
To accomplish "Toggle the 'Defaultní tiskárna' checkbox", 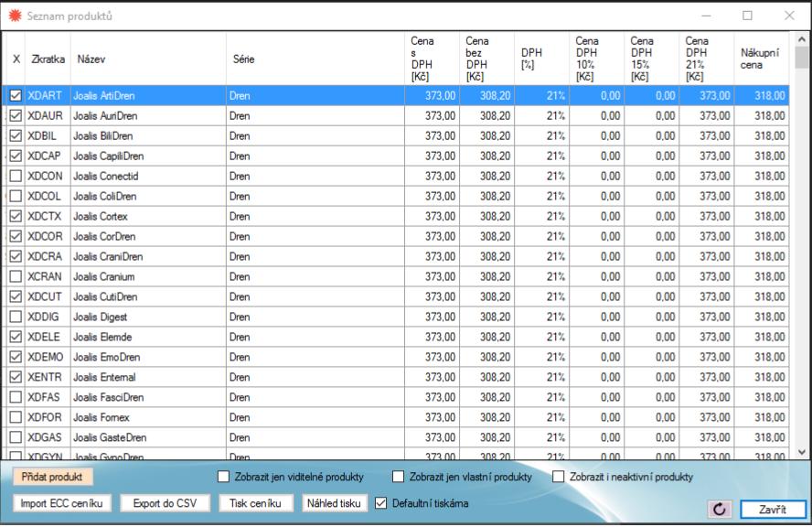I will [x=380, y=503].
